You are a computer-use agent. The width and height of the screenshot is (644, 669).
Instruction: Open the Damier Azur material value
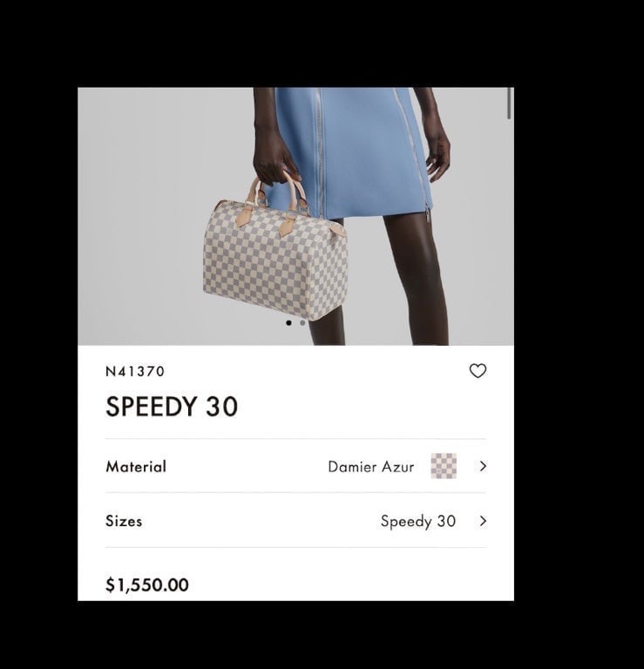click(x=371, y=467)
